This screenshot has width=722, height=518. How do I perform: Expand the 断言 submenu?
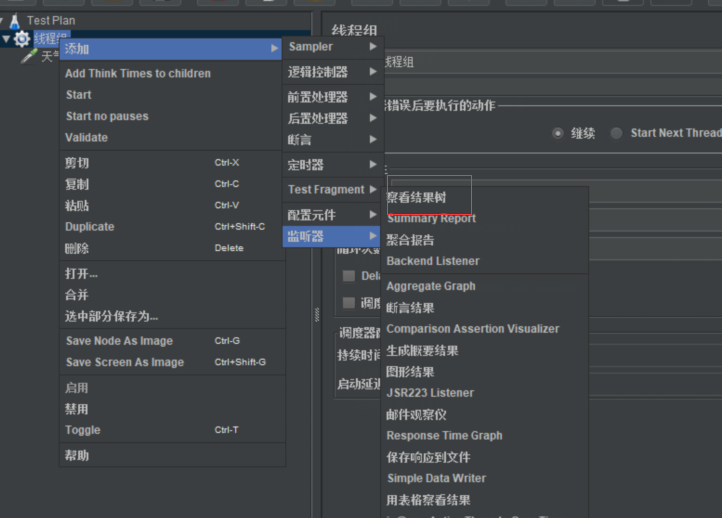333,140
